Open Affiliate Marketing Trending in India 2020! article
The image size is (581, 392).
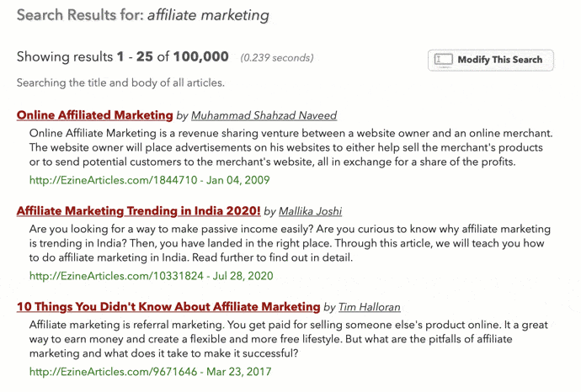[x=139, y=211]
